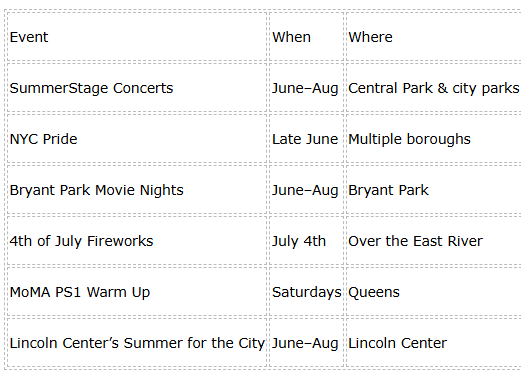The image size is (521, 374).
Task: Select the 4th of July Fireworks cell
Action: (x=137, y=241)
